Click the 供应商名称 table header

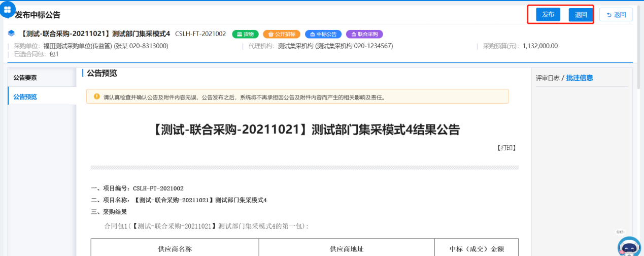175,249
